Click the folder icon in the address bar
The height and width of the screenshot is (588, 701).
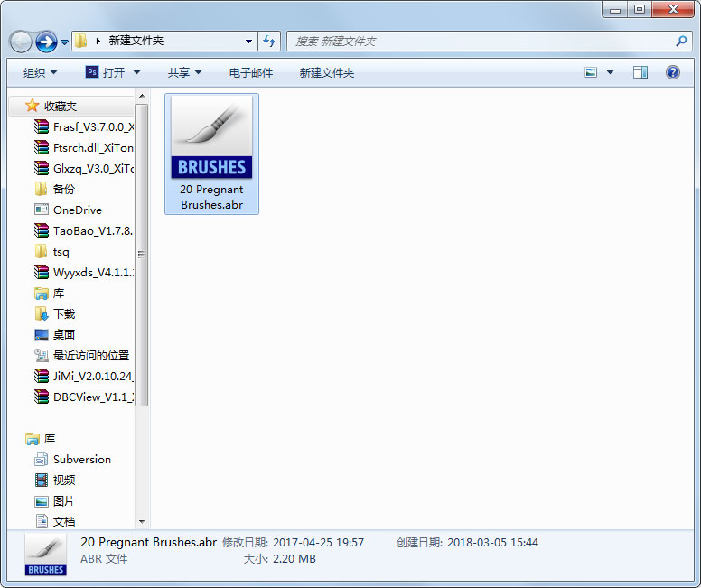click(81, 42)
